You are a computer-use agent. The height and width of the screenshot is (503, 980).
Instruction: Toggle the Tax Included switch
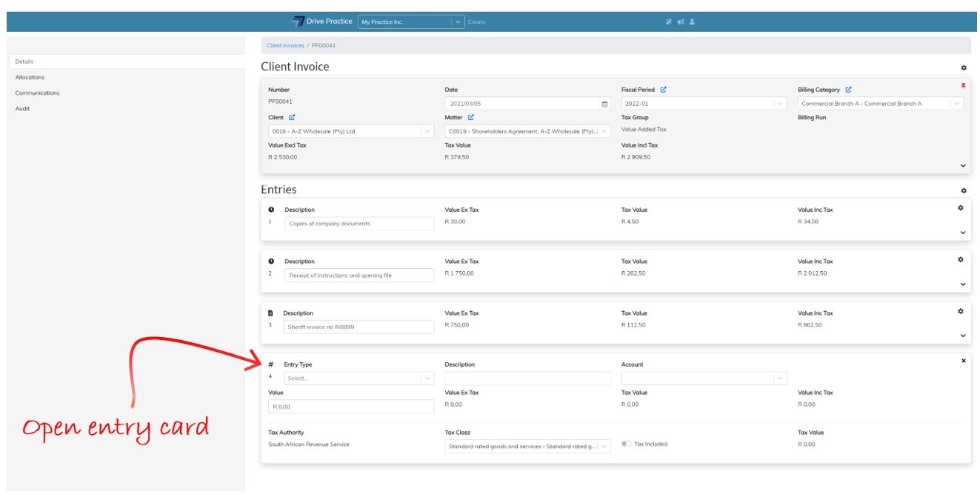pos(627,444)
